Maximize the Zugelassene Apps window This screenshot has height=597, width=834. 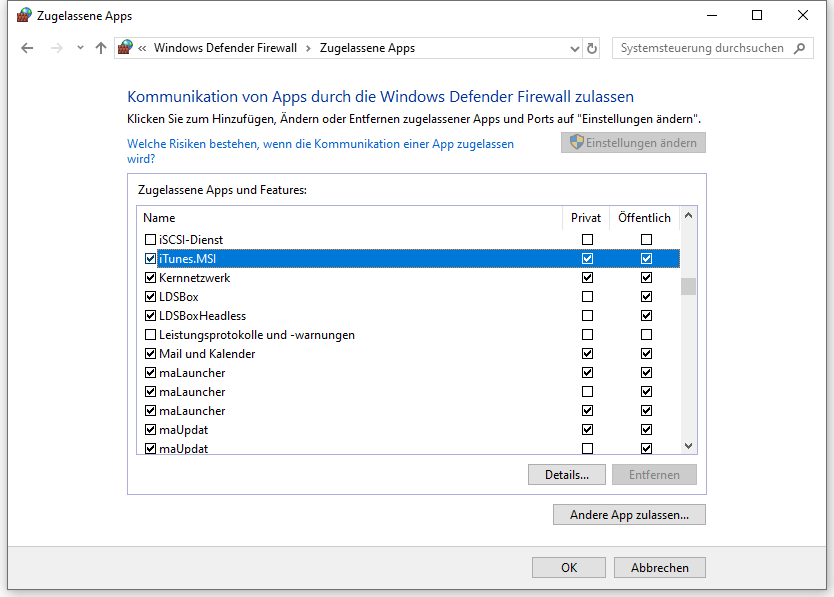(757, 15)
